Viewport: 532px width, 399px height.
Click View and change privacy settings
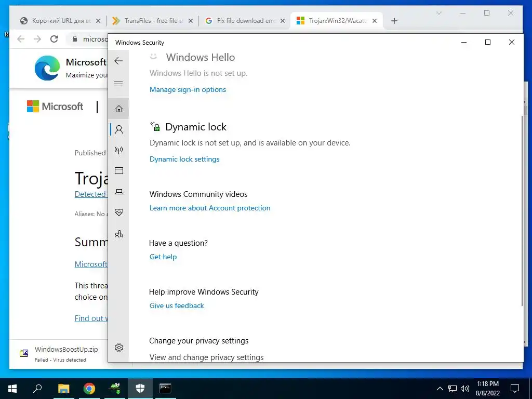[207, 357]
